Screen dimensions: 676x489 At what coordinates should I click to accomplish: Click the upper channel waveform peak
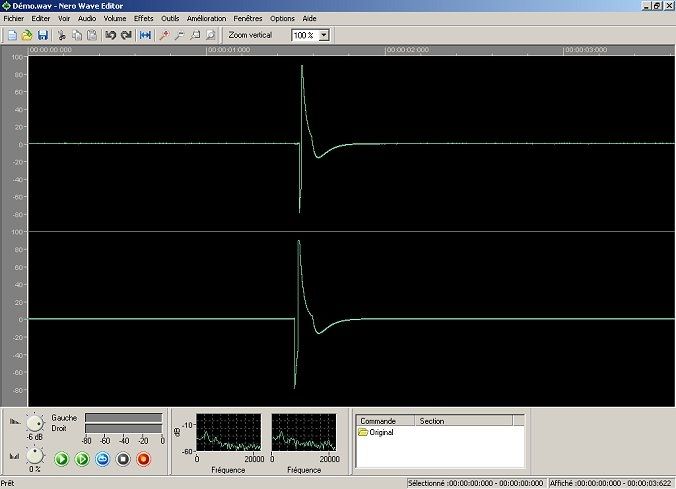click(302, 66)
